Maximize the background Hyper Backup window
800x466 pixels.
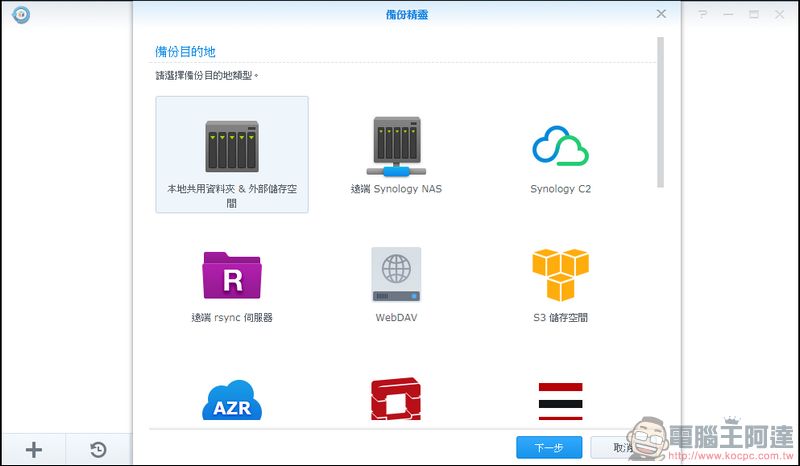754,14
